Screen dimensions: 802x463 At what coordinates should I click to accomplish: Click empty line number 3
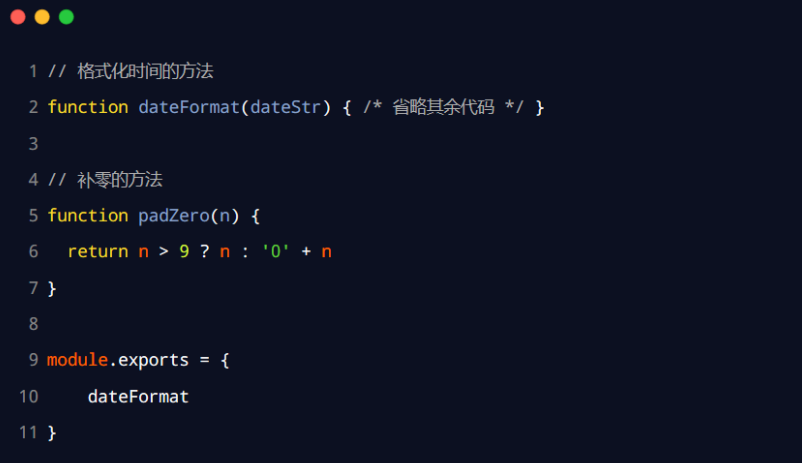(x=33, y=144)
